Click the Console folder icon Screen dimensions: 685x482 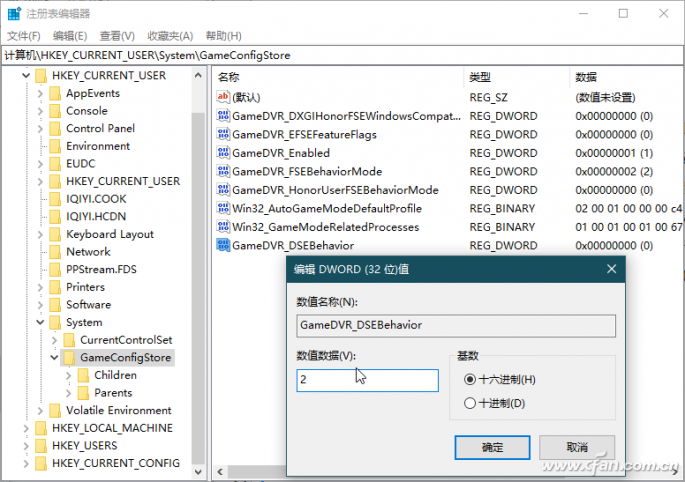point(55,111)
